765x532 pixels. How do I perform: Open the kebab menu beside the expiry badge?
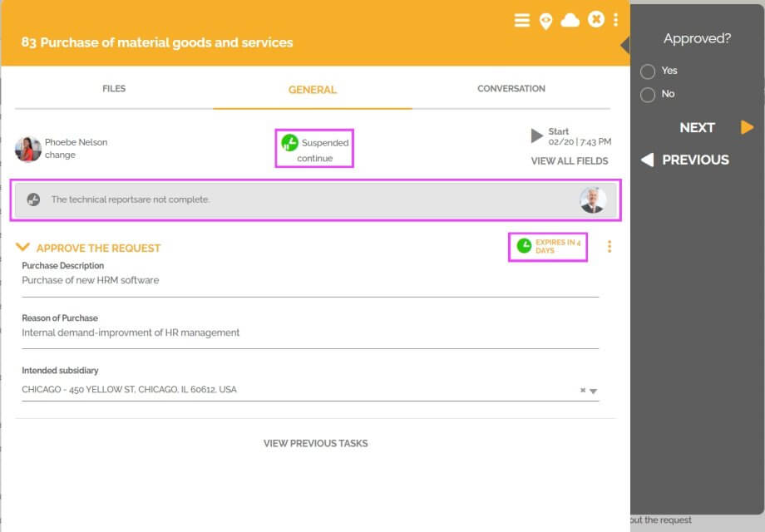click(610, 246)
